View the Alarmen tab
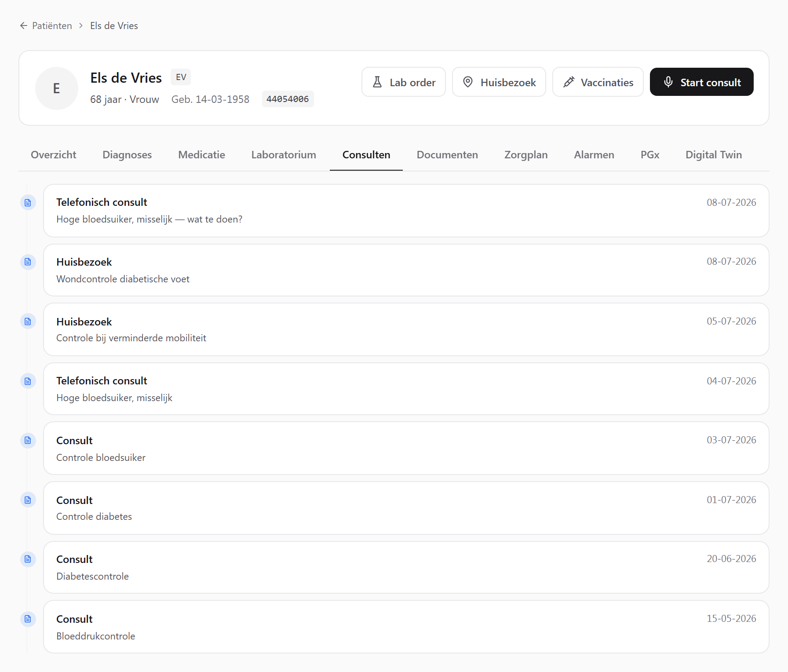 594,155
